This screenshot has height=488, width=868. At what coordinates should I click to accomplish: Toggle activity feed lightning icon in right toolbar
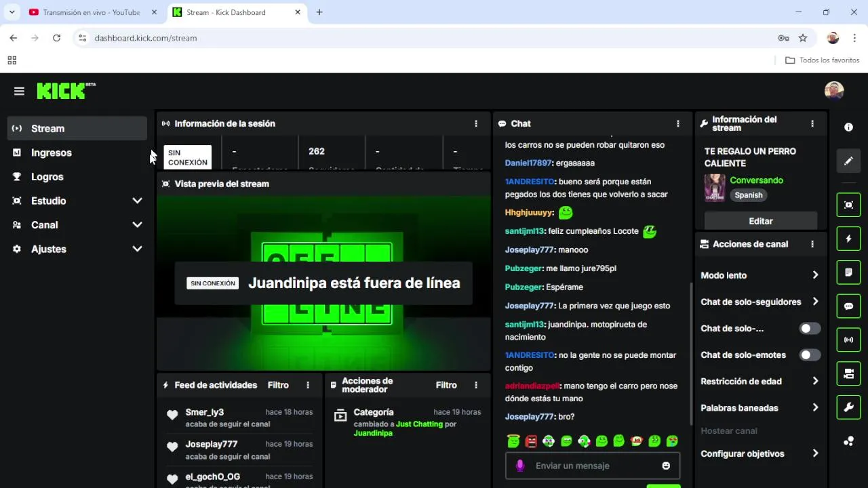[x=848, y=239]
